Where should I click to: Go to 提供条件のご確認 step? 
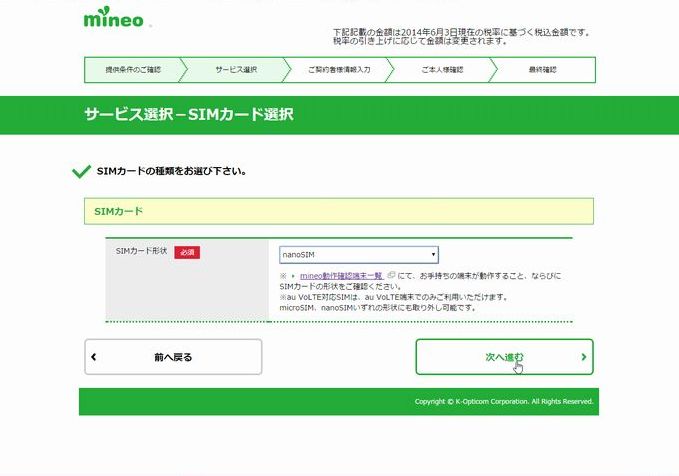(x=133, y=70)
